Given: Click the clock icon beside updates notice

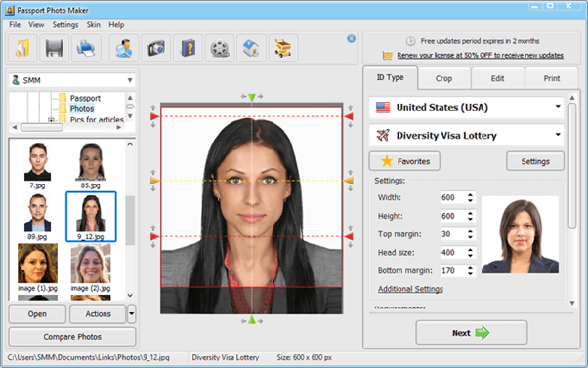Looking at the screenshot, I should click(410, 41).
